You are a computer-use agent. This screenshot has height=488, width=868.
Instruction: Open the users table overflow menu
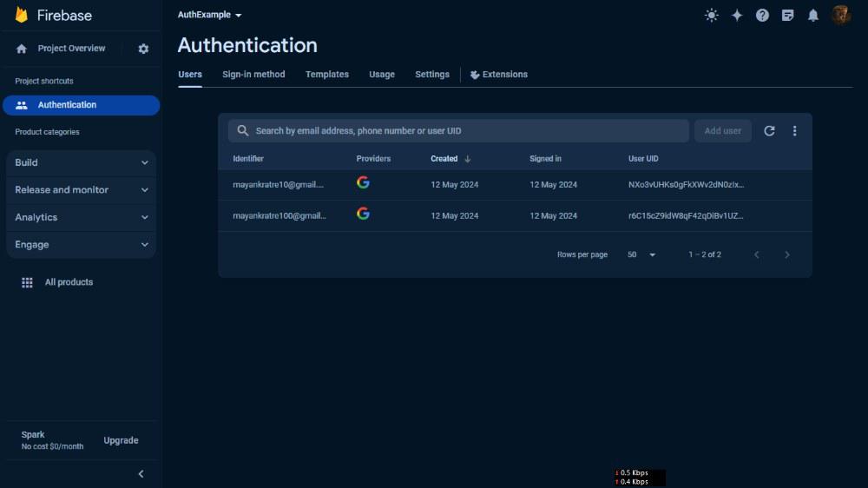tap(794, 131)
